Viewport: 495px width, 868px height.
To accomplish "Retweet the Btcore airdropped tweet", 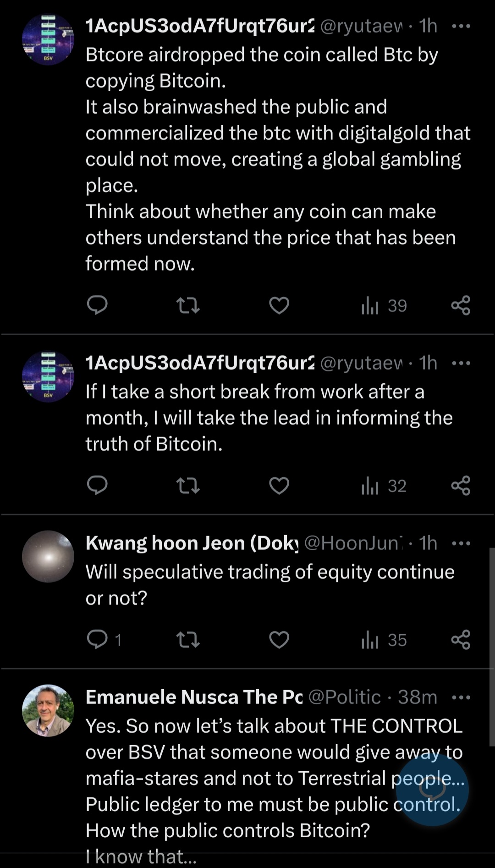I will click(188, 305).
